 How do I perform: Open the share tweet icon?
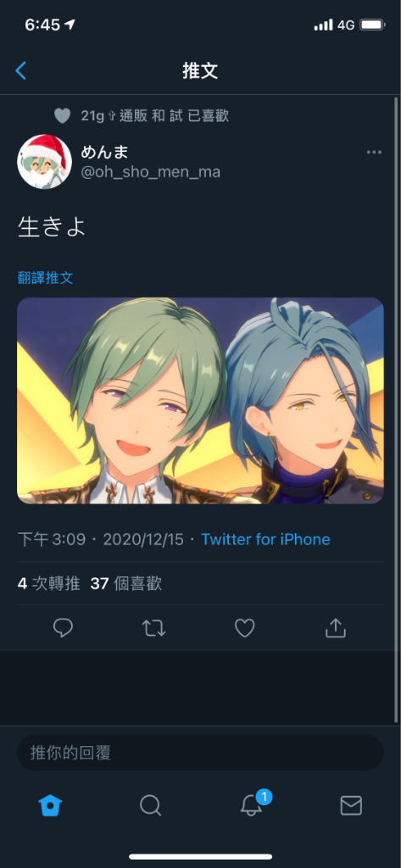point(335,628)
